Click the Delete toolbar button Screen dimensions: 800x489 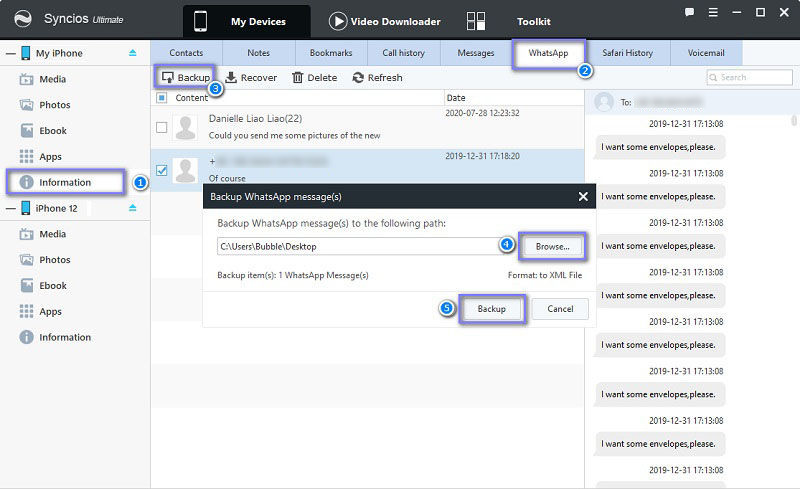pyautogui.click(x=314, y=78)
